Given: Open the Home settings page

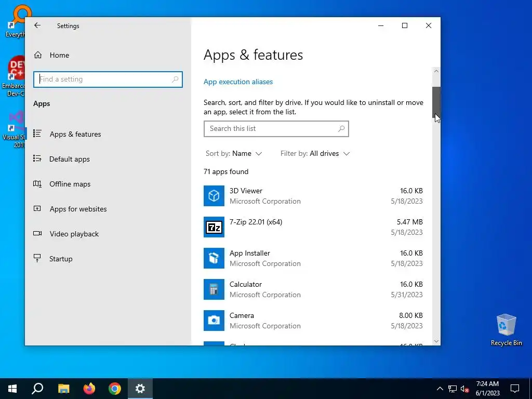Looking at the screenshot, I should point(51,55).
